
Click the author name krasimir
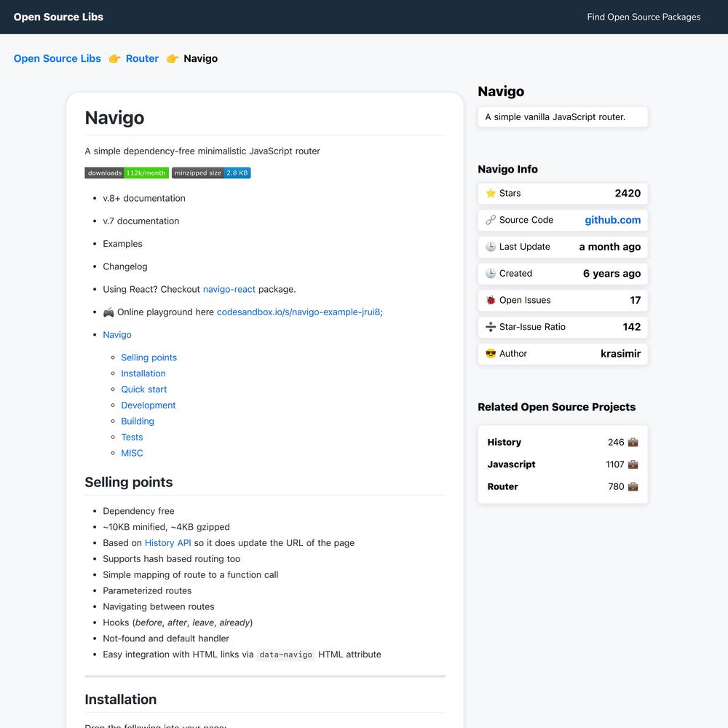[x=620, y=354]
